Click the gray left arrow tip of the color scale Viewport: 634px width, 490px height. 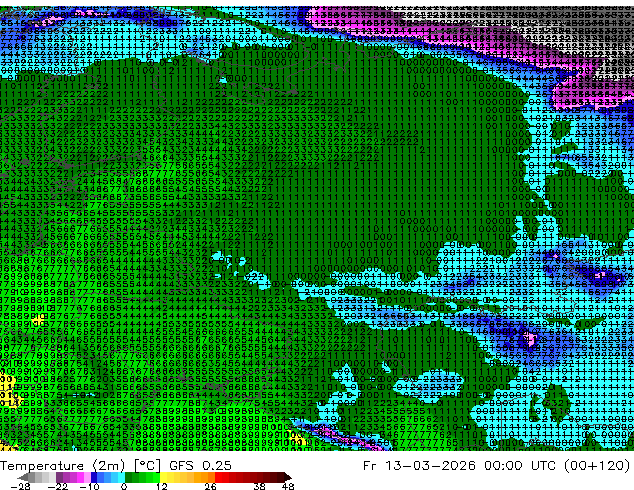click(22, 477)
